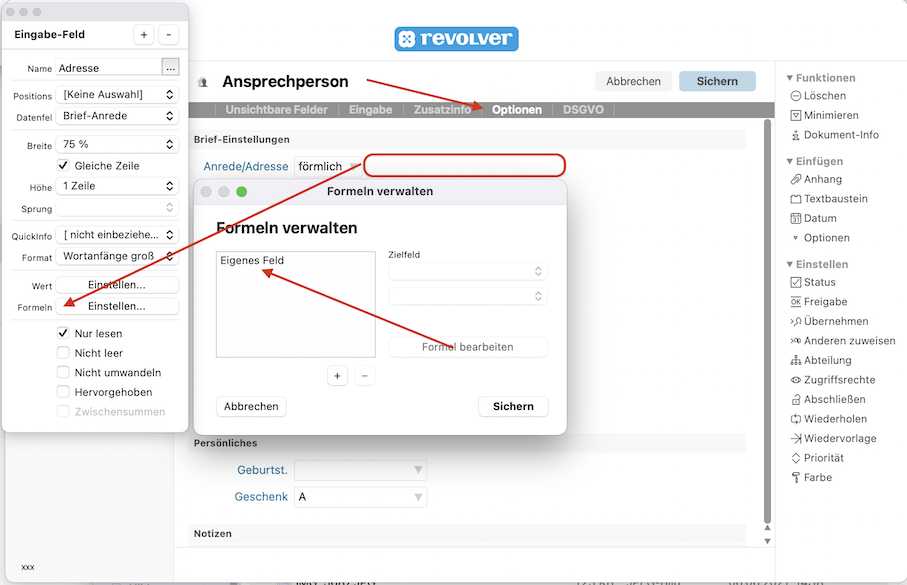Viewport: 907px width, 585px height.
Task: Open the Breite 75 % dropdown
Action: click(117, 145)
